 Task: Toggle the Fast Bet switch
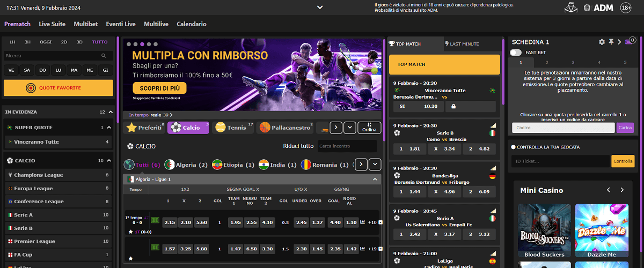(x=516, y=53)
